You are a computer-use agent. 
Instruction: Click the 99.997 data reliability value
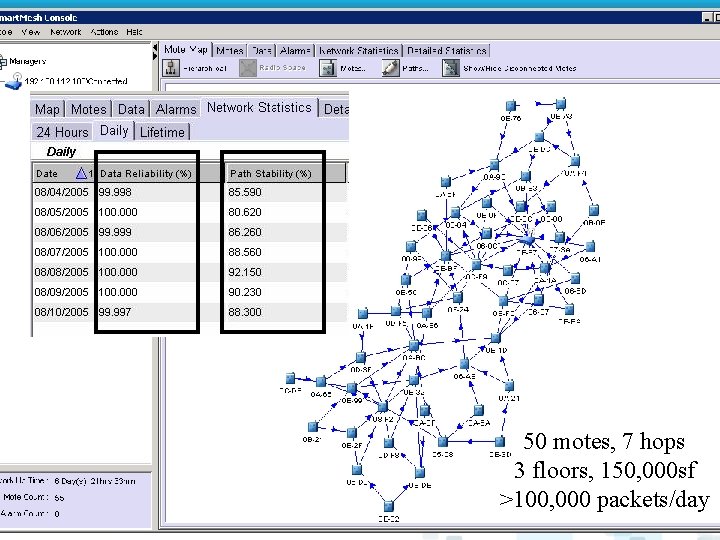[115, 312]
